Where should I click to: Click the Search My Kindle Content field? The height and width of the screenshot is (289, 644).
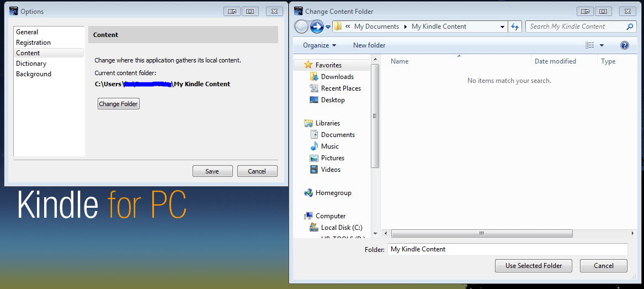click(581, 27)
